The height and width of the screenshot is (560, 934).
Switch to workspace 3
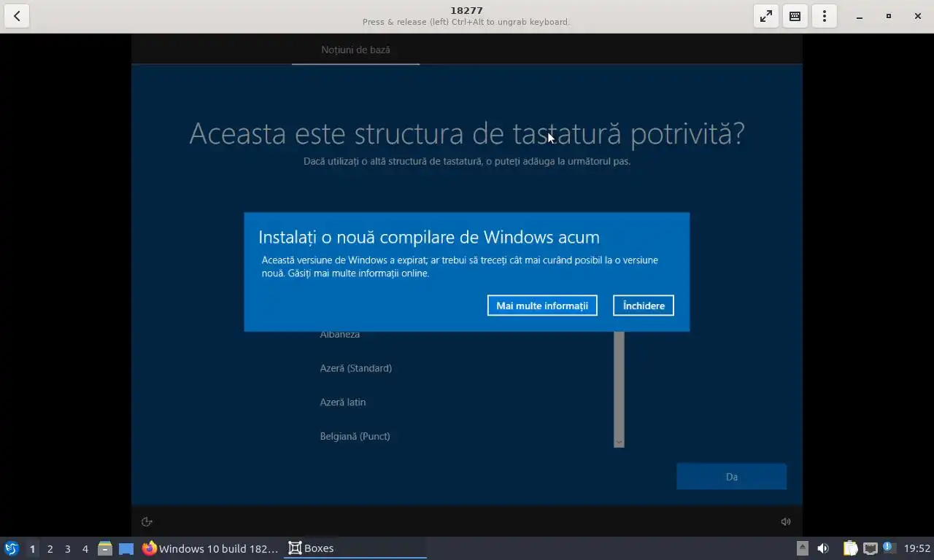[x=67, y=548]
